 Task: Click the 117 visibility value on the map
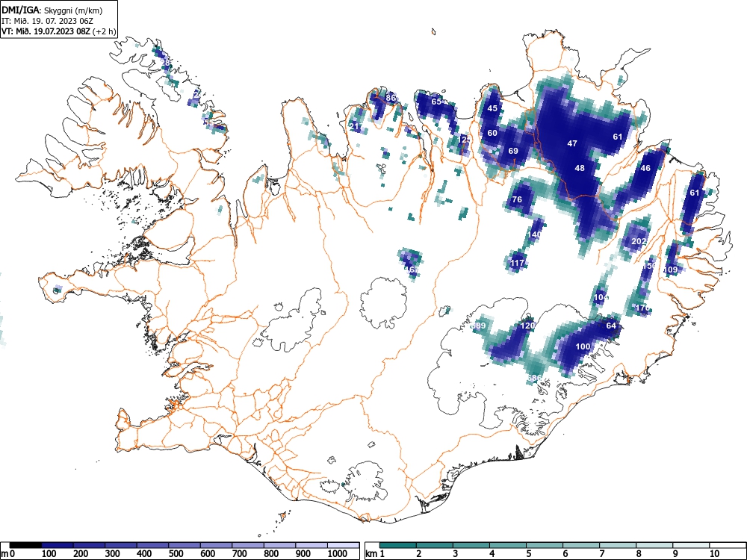click(518, 263)
